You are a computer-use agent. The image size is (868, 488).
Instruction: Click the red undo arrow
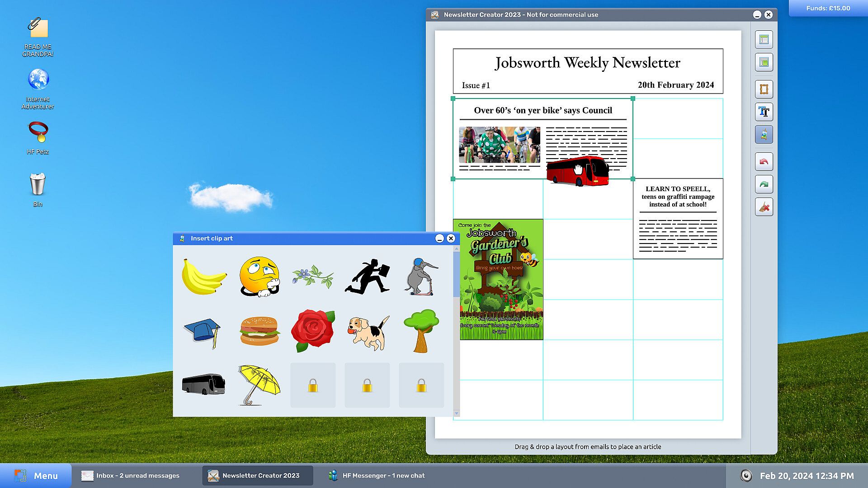tap(764, 162)
